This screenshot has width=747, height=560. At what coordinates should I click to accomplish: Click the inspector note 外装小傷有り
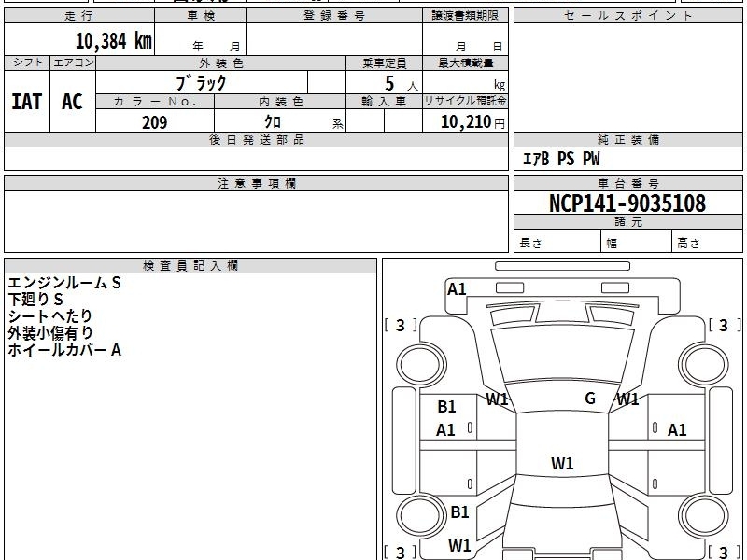point(49,333)
